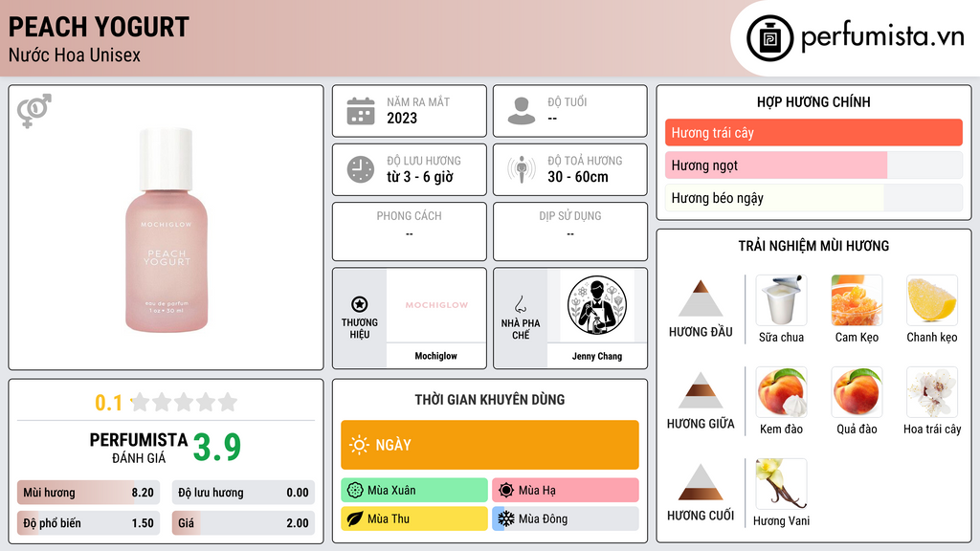Click the Jenny Chang perfumer portrait

coord(597,305)
